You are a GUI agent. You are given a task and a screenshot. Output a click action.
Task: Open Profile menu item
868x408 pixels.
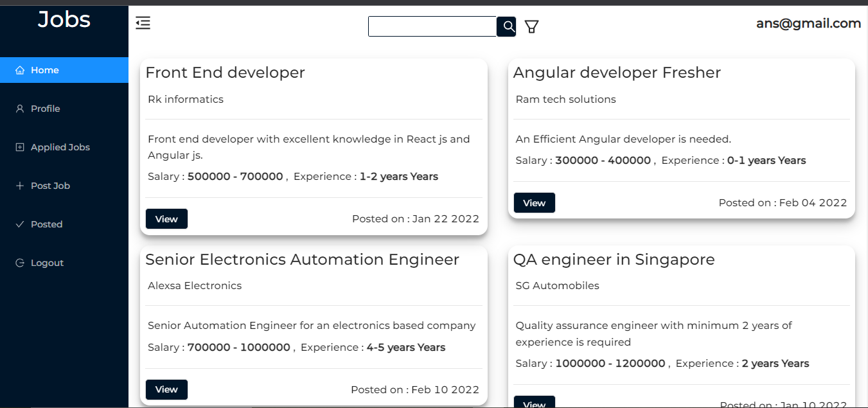coord(64,109)
